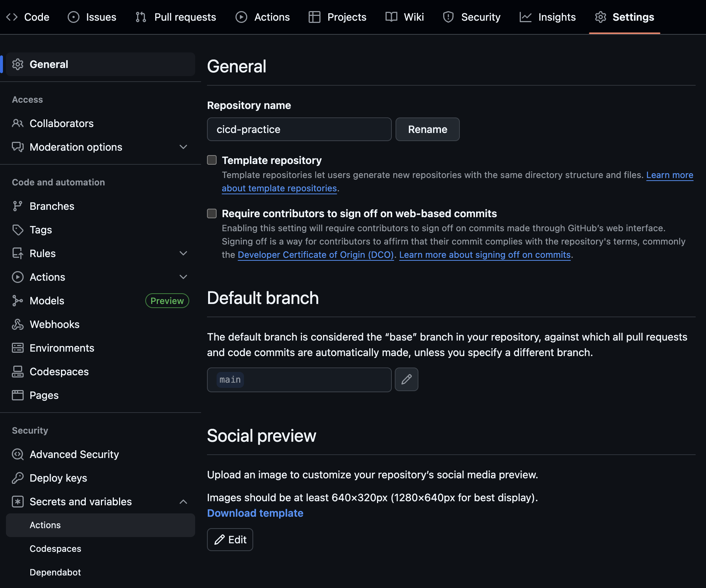Screen dimensions: 706x588
Task: Click the Moderation options comment icon
Action: pos(18,147)
